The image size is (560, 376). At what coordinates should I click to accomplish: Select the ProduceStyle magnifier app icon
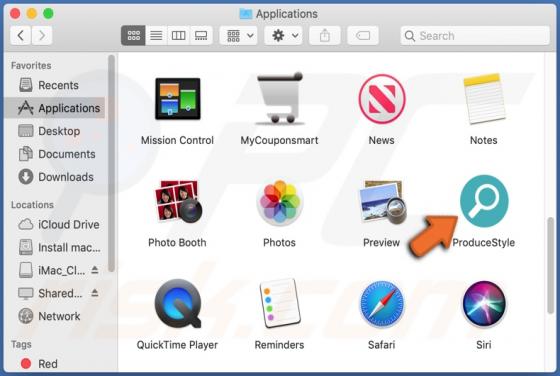[484, 201]
